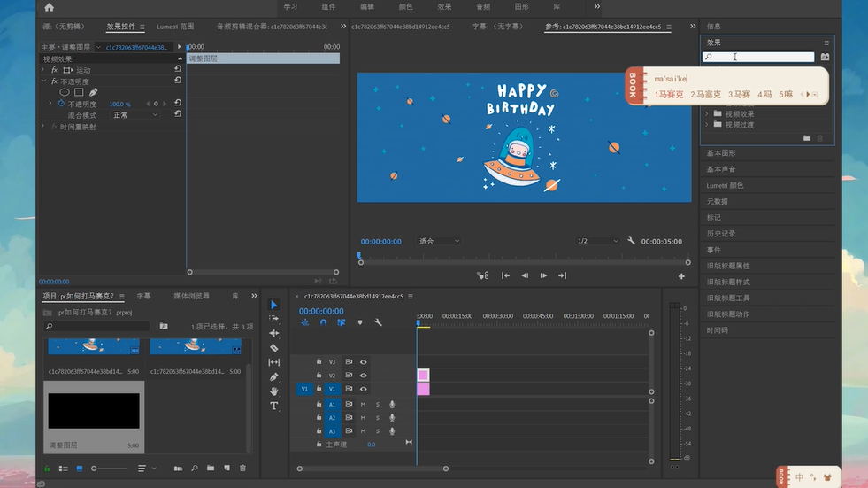Toggle linked selection in timeline
The height and width of the screenshot is (488, 868).
tap(341, 322)
